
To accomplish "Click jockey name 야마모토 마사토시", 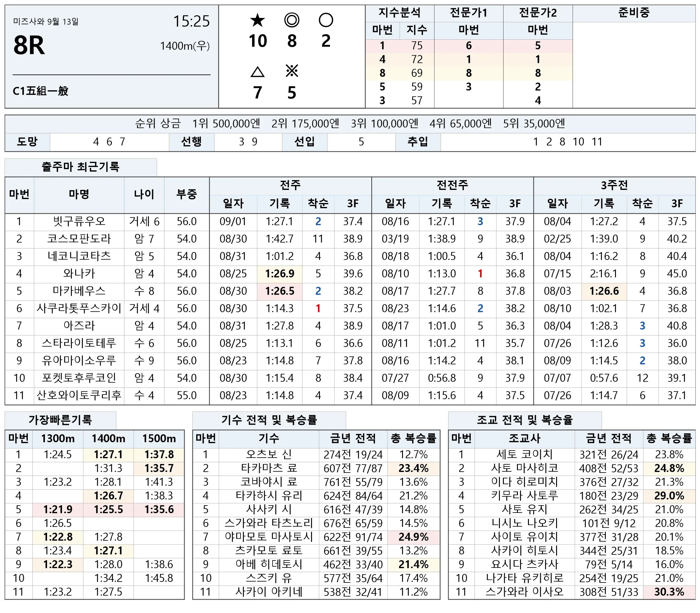I will pyautogui.click(x=269, y=537).
